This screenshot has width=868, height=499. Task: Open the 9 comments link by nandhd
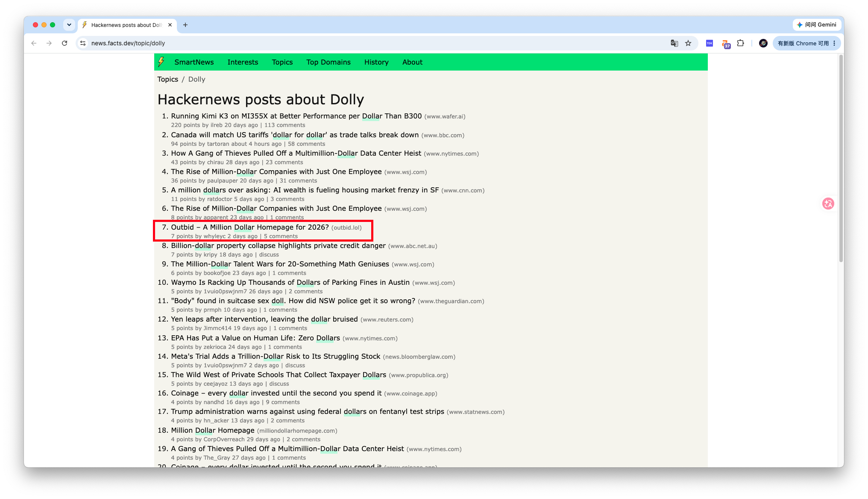coord(283,402)
